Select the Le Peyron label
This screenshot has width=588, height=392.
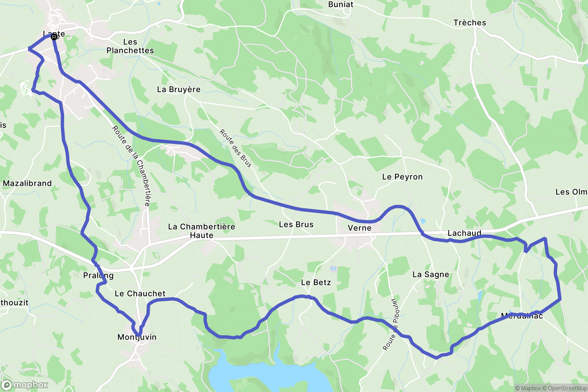click(402, 177)
